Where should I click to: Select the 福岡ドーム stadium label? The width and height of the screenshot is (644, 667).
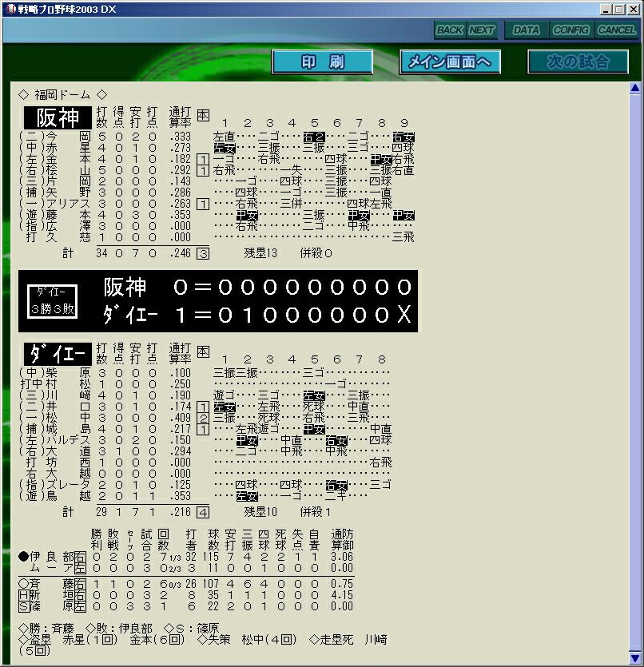[x=62, y=94]
